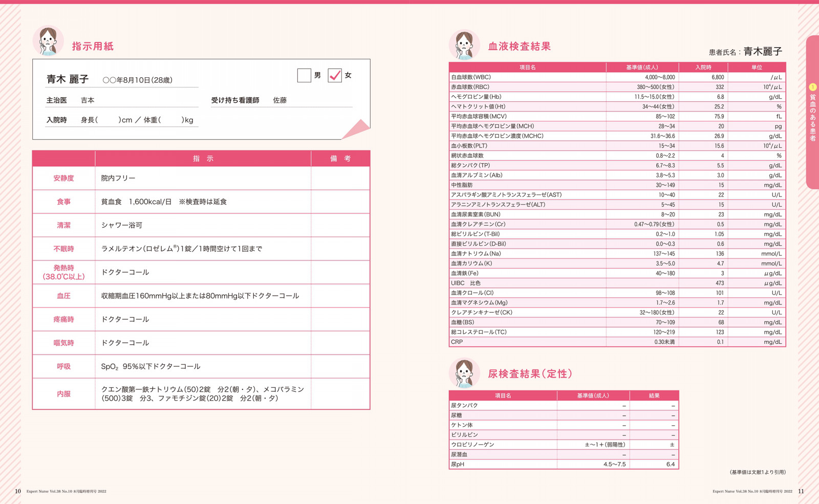Click the 尿検査結果(定性) heading
The height and width of the screenshot is (504, 819).
click(530, 374)
